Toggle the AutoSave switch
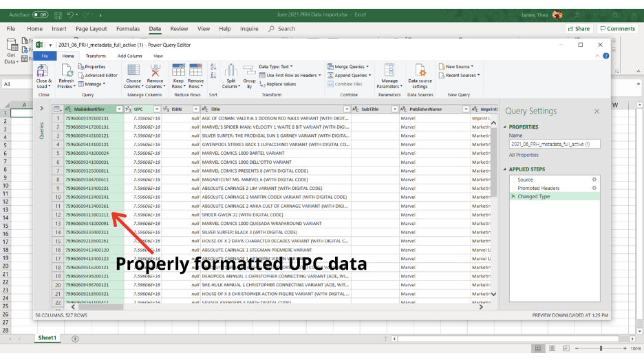 [x=40, y=14]
